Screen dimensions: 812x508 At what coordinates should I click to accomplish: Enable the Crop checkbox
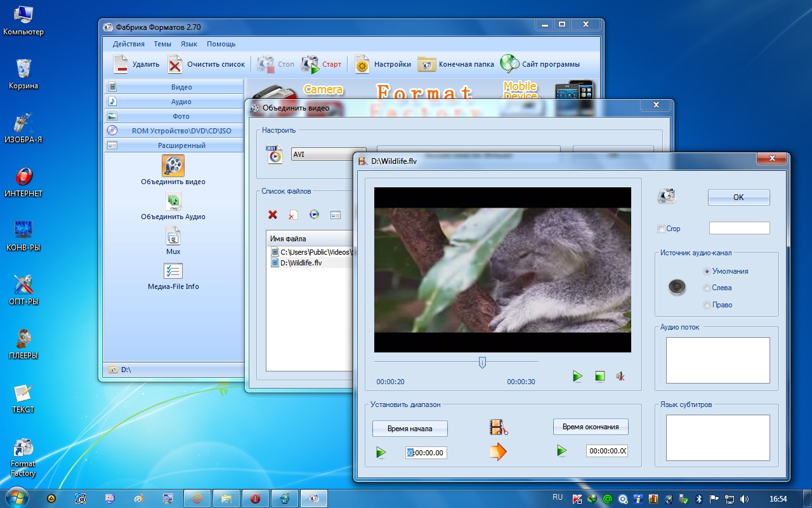point(662,229)
